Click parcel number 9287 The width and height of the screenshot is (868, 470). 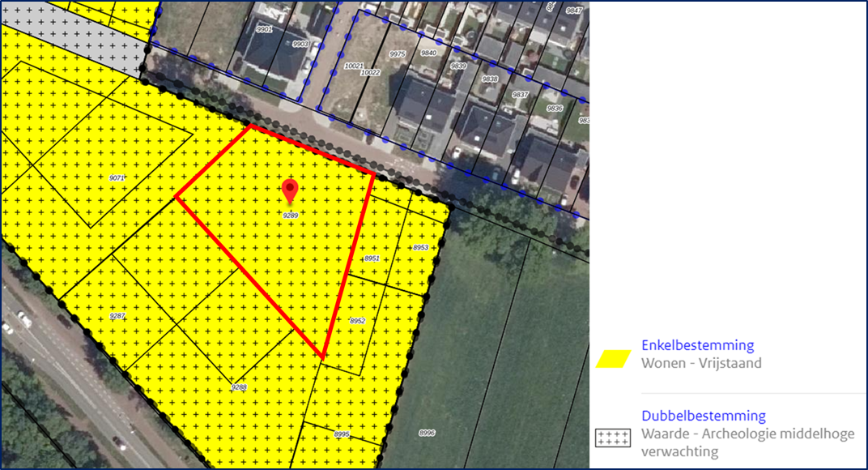coord(117,316)
